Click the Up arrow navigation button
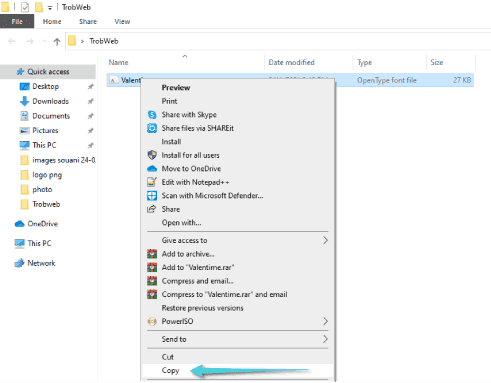 tap(57, 41)
